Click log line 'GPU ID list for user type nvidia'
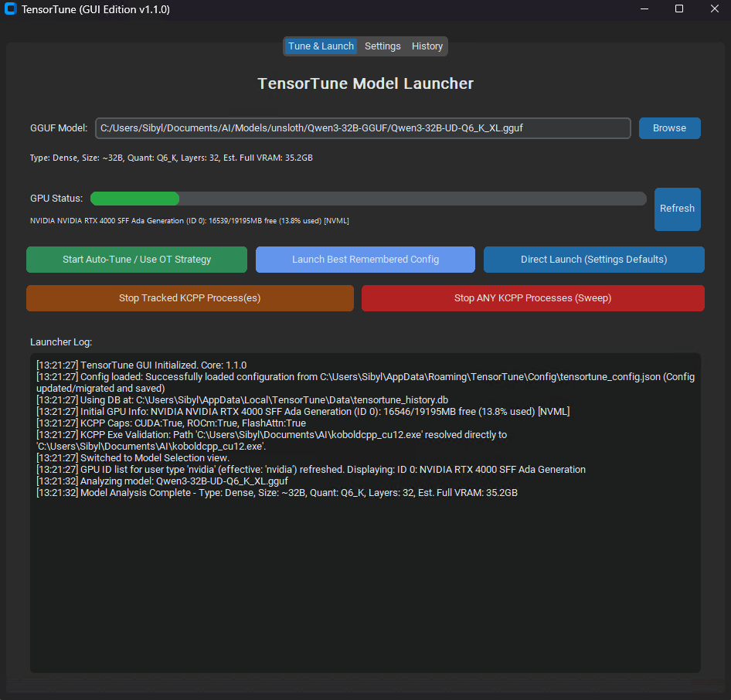The image size is (731, 700). coord(311,469)
